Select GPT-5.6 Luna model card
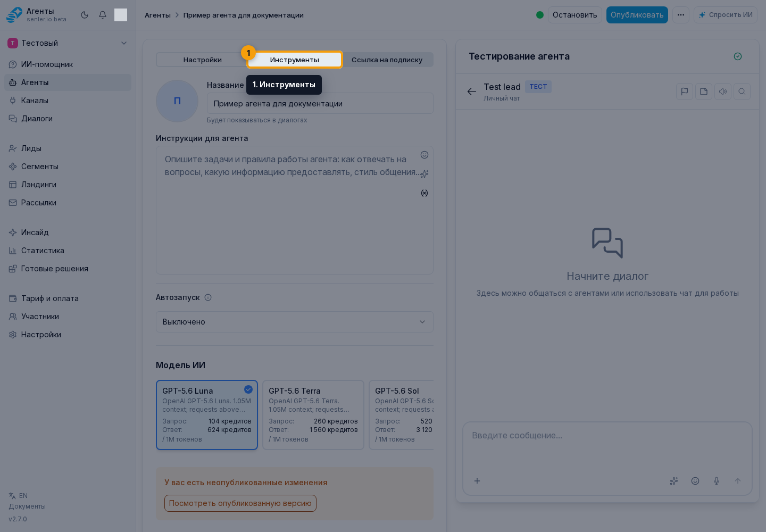This screenshot has width=766, height=532. coord(207,415)
